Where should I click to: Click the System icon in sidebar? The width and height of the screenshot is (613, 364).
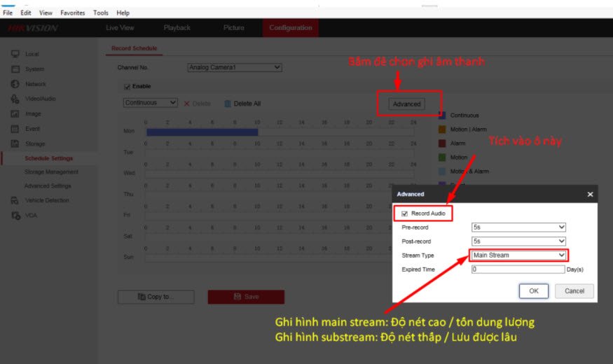coord(14,69)
